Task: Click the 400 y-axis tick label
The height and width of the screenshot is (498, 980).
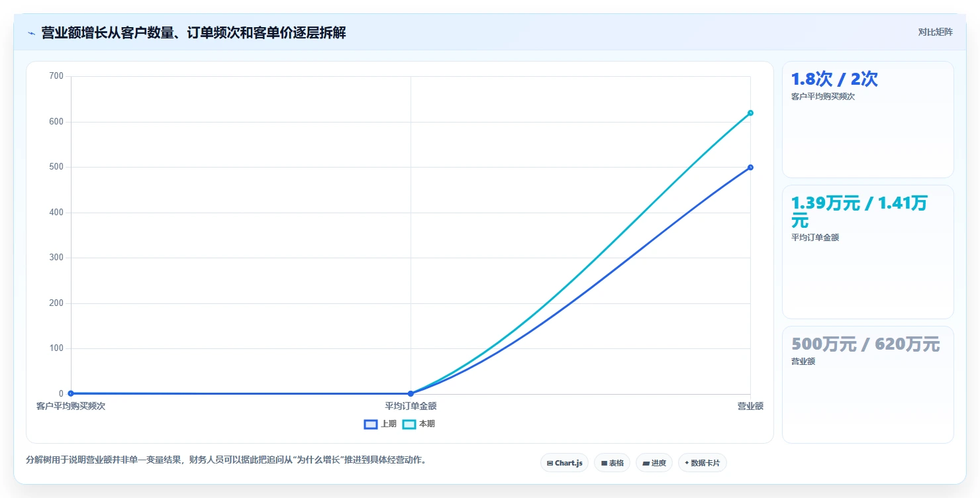Action: (57, 213)
